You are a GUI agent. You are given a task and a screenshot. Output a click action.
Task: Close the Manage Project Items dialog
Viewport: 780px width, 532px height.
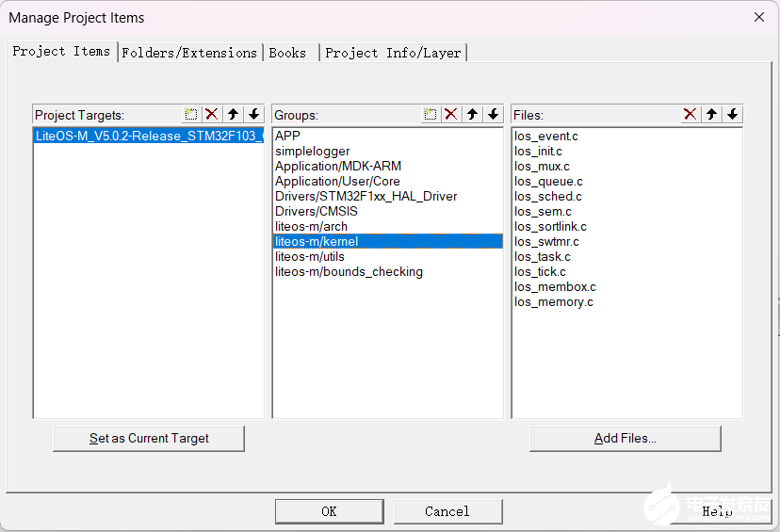point(759,17)
